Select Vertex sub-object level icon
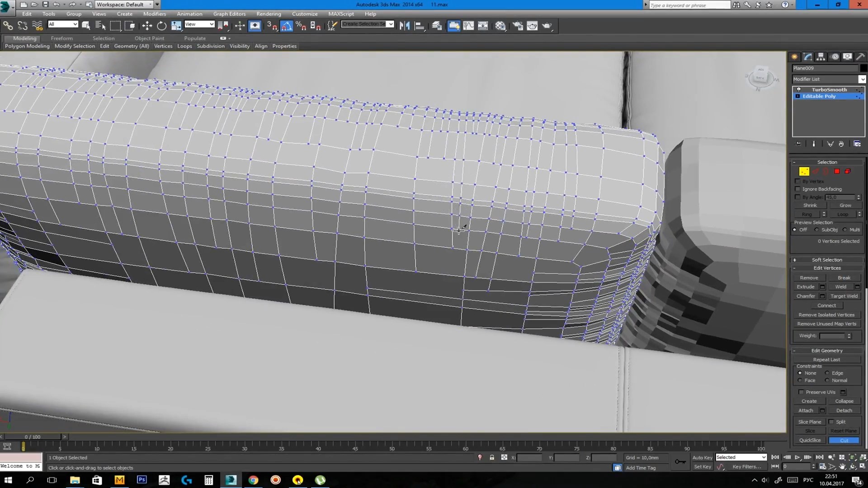Viewport: 868px width, 488px height. (x=804, y=171)
